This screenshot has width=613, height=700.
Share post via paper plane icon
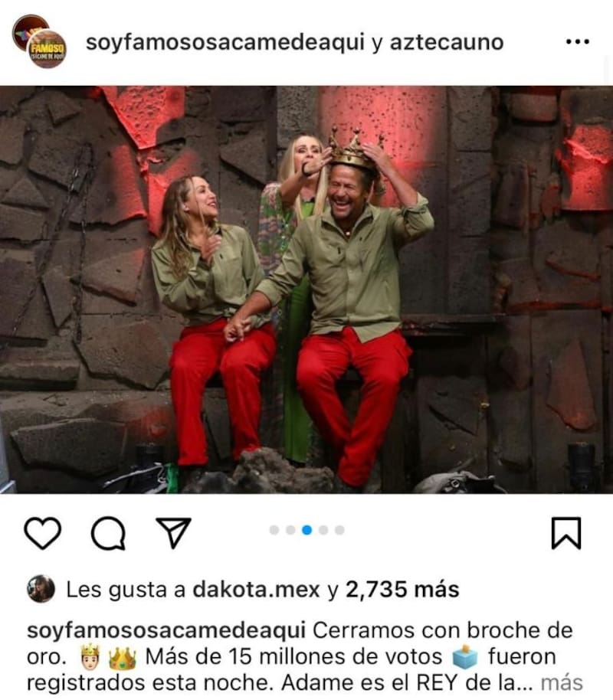173,532
